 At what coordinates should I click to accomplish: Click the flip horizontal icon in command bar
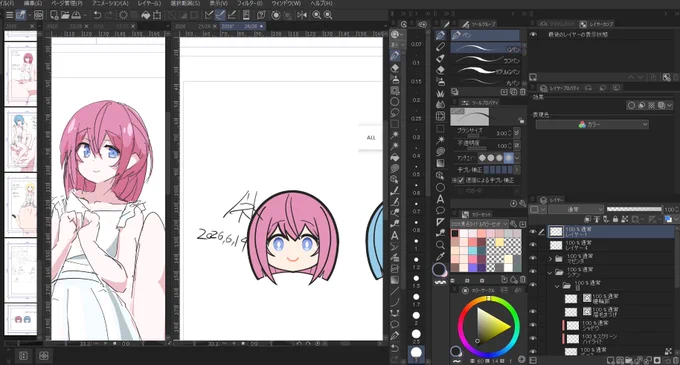pyautogui.click(x=302, y=15)
